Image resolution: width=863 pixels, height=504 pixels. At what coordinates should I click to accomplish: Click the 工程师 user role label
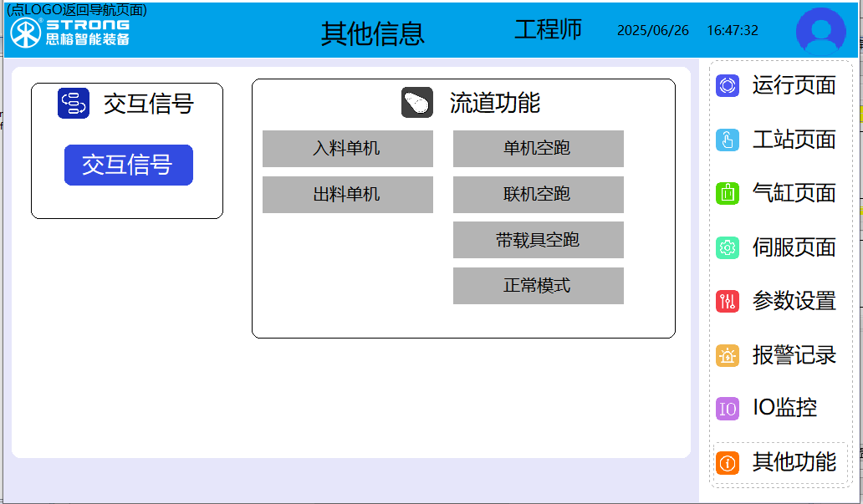point(548,30)
